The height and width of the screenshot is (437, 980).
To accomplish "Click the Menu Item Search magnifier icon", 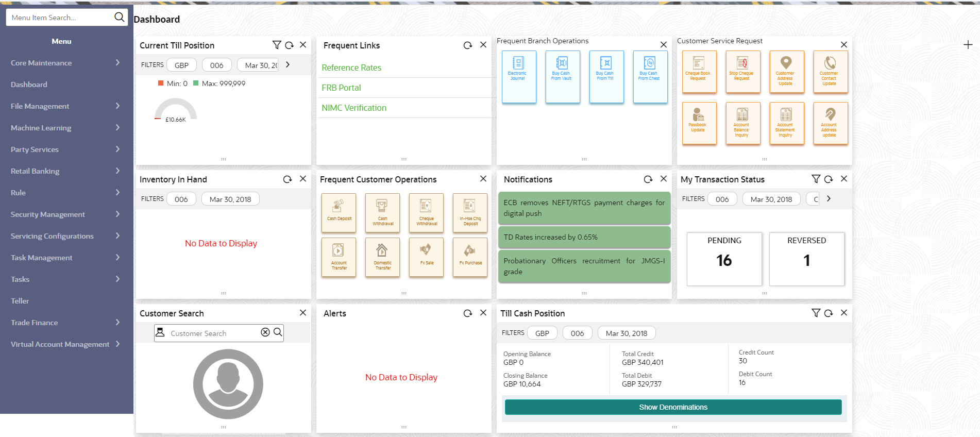I will [x=119, y=17].
